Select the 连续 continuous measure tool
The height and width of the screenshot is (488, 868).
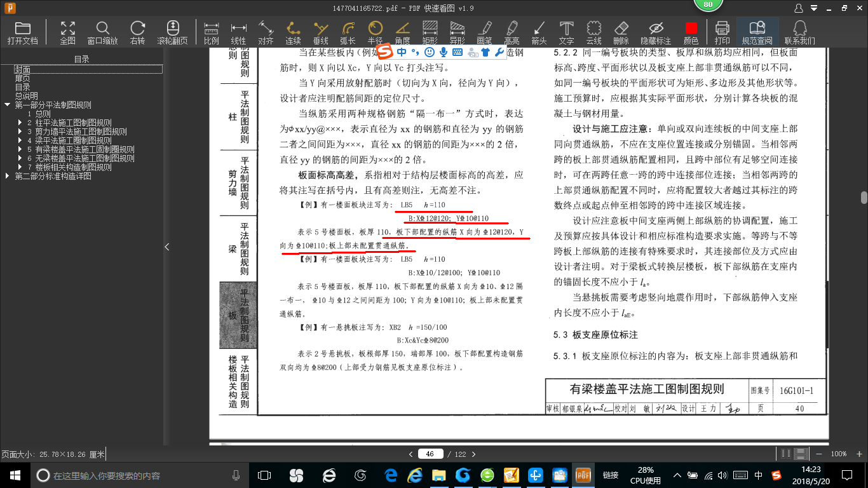pos(294,32)
